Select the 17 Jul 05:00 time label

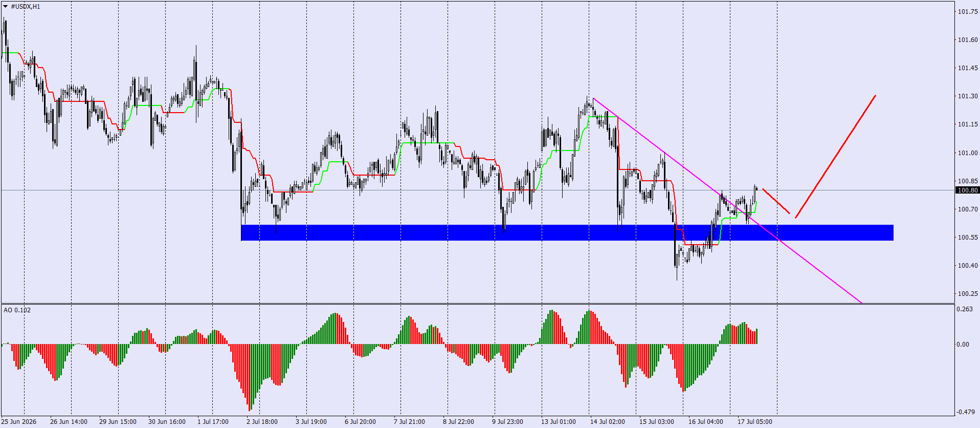pos(755,422)
